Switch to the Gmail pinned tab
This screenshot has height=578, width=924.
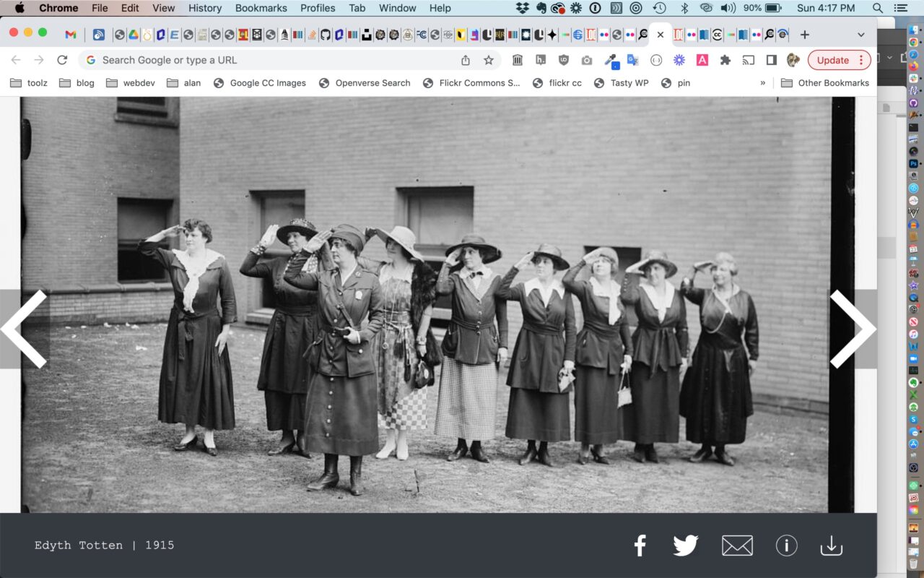pyautogui.click(x=71, y=35)
